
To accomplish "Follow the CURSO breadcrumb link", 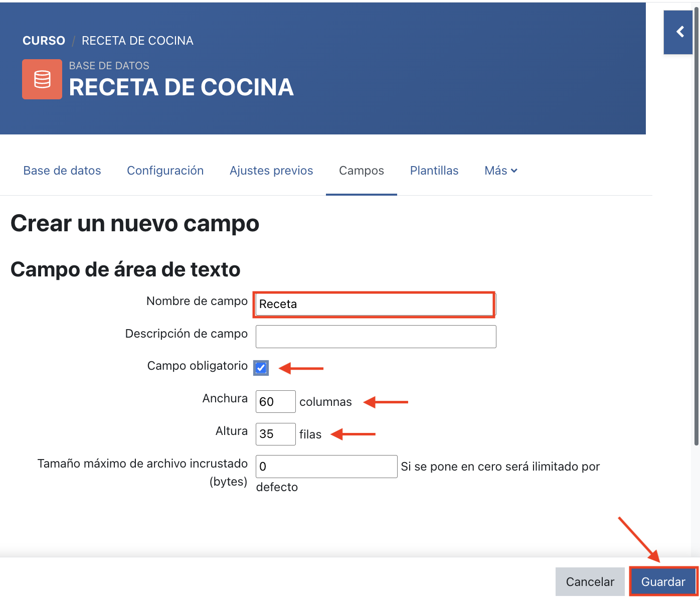I will [44, 41].
